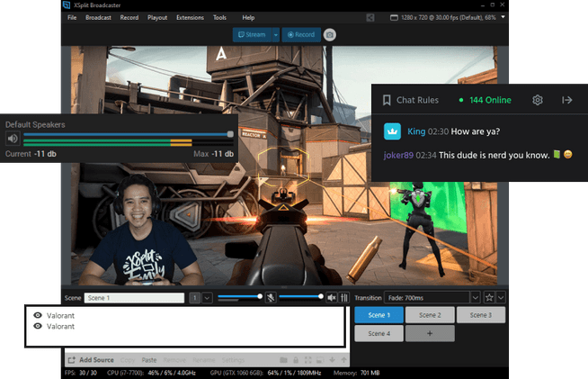Click the lock icon in sources toolbar
This screenshot has width=588, height=379.
(x=296, y=360)
